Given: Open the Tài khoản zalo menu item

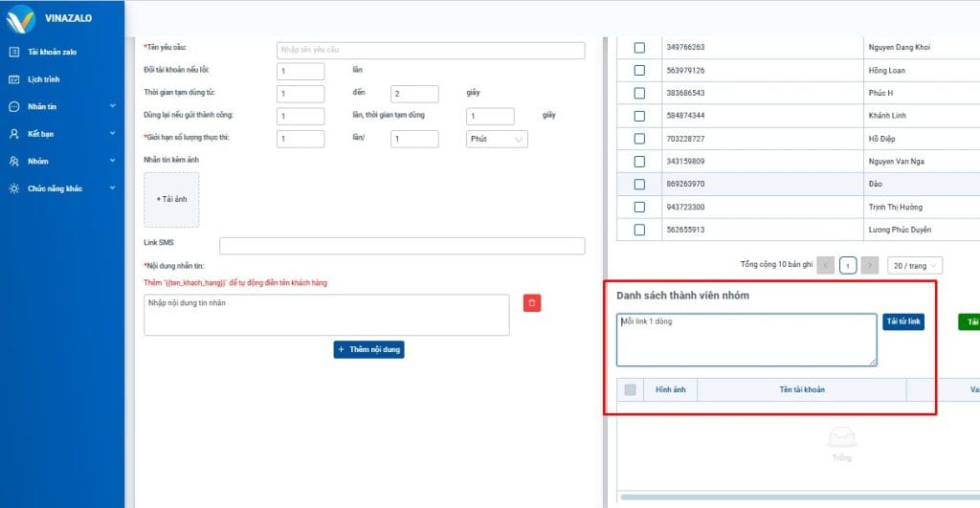Looking at the screenshot, I should [52, 52].
